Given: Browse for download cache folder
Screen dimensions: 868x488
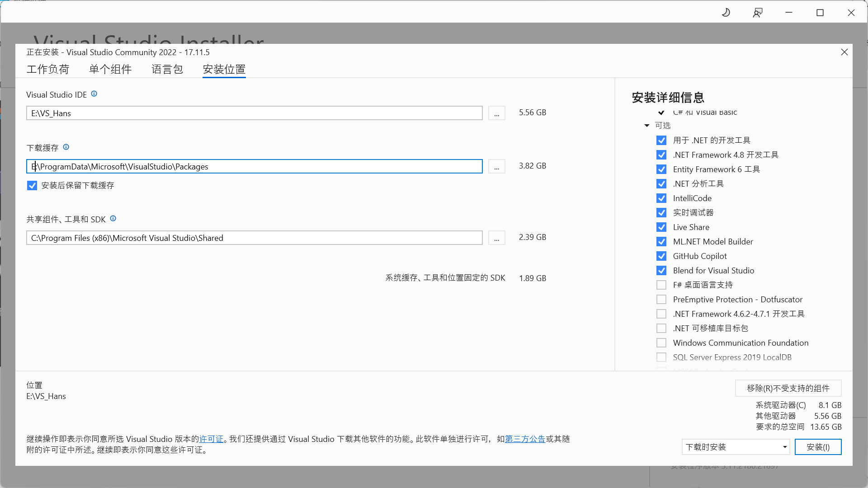Looking at the screenshot, I should pos(496,166).
